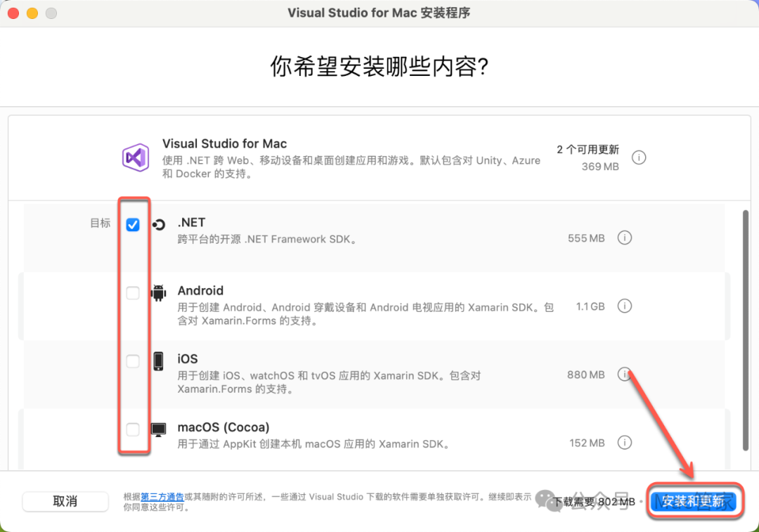Enable the macOS (Cocoa) target checkbox

point(133,429)
